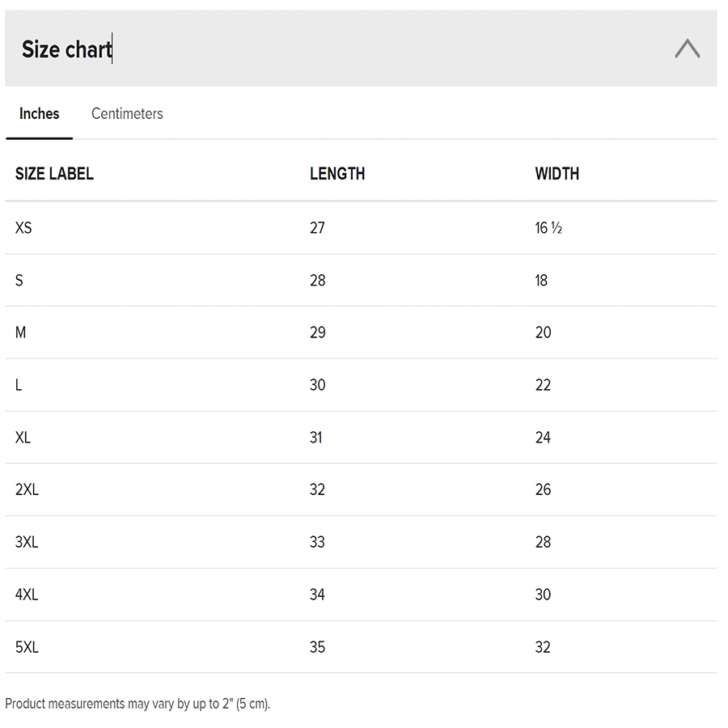Click the Size chart heading text
Screen dimensions: 728x728
(66, 49)
